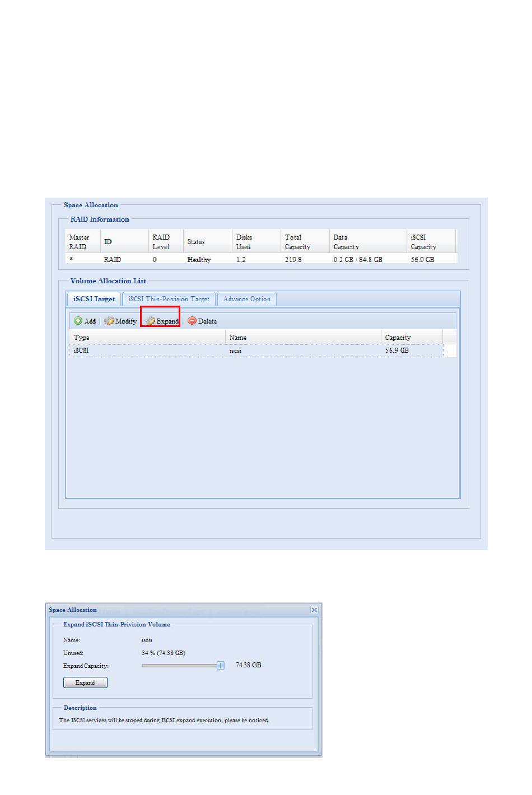Image resolution: width=532 pixels, height=795 pixels.
Task: Click the Modify gear icon
Action: 109,321
